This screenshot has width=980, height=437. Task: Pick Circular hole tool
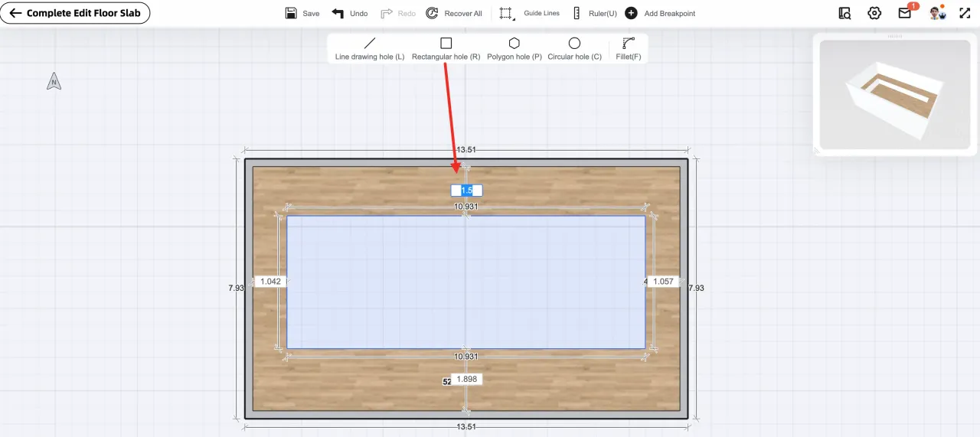574,49
